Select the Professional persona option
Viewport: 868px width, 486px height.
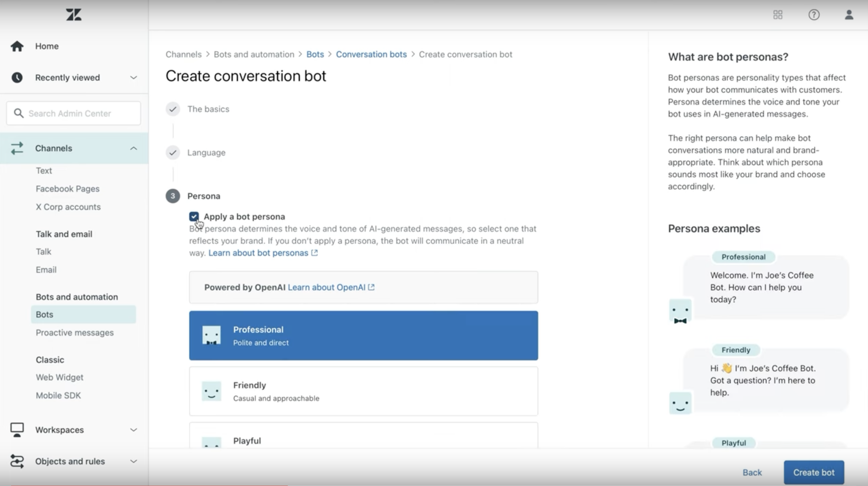pos(363,336)
